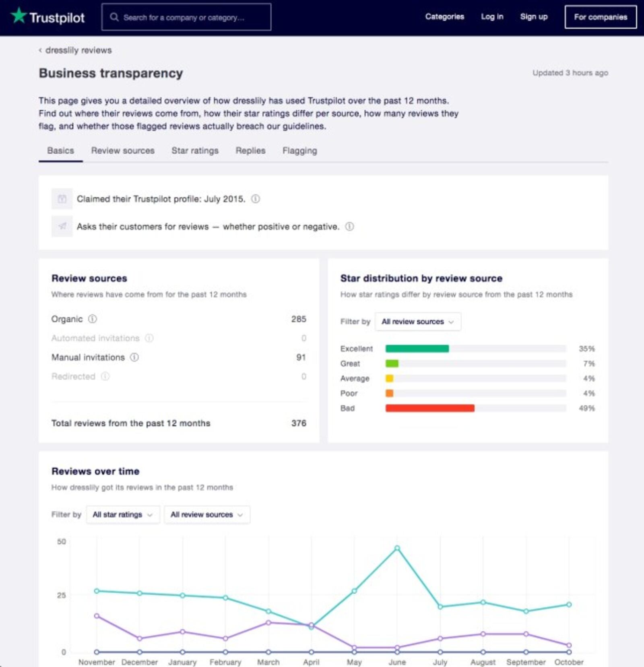Click the red Bad rating bar
Screen dimensions: 644x667
coord(430,408)
